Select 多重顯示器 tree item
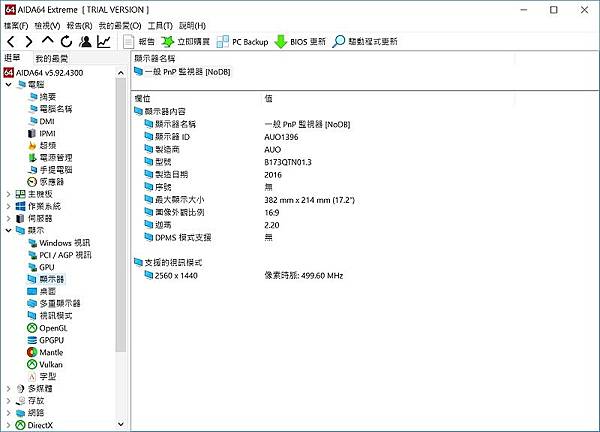Image resolution: width=600 pixels, height=432 pixels. click(54, 303)
